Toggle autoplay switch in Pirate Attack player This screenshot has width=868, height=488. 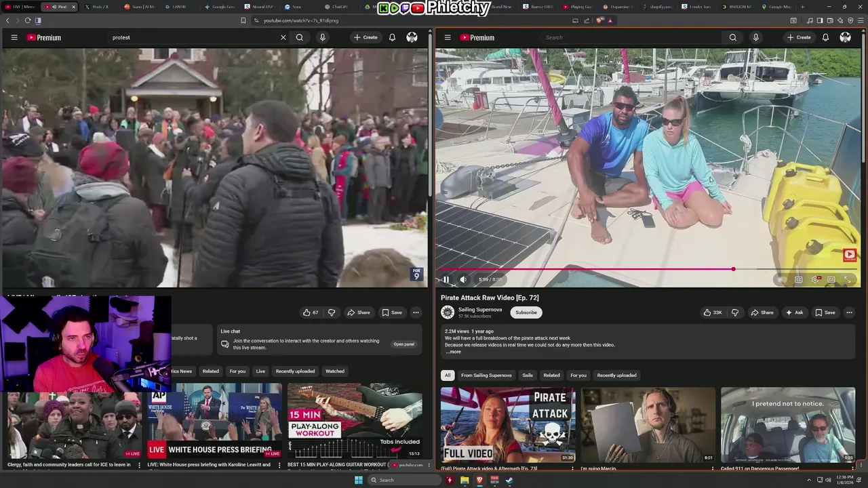[x=781, y=279]
